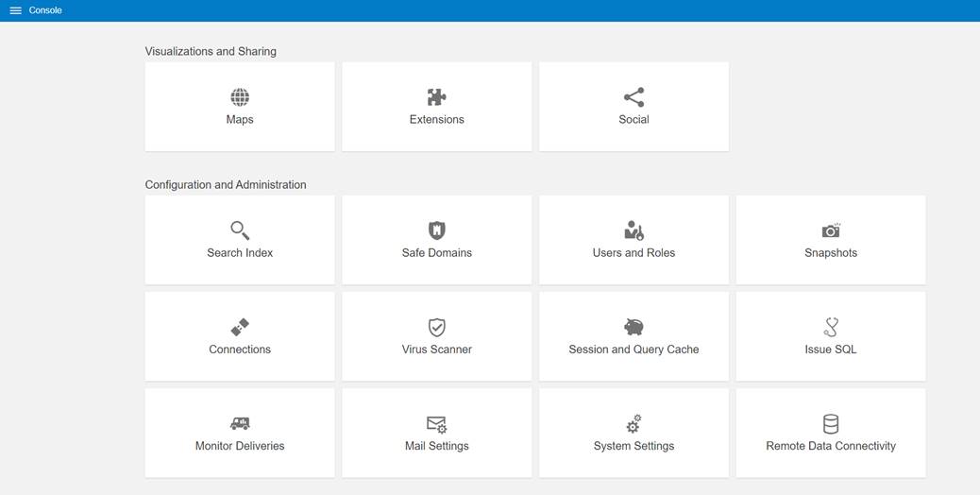Open Search Index via its label
The image size is (980, 495).
point(240,252)
